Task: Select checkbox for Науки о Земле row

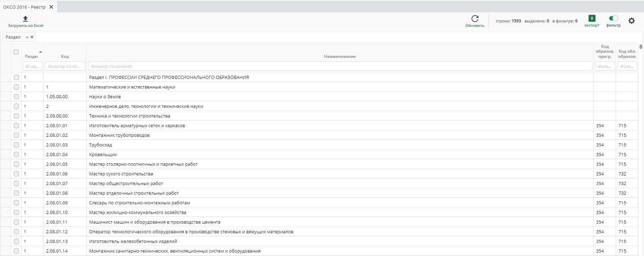Action: click(16, 96)
